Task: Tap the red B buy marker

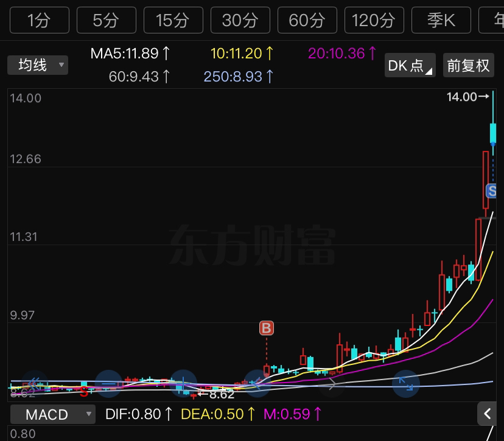Action: click(267, 328)
